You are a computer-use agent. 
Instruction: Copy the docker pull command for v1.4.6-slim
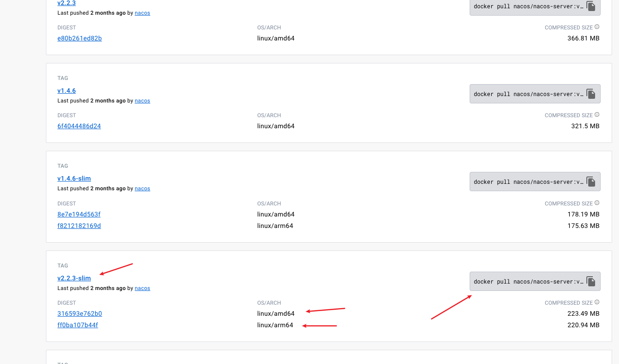pos(591,182)
